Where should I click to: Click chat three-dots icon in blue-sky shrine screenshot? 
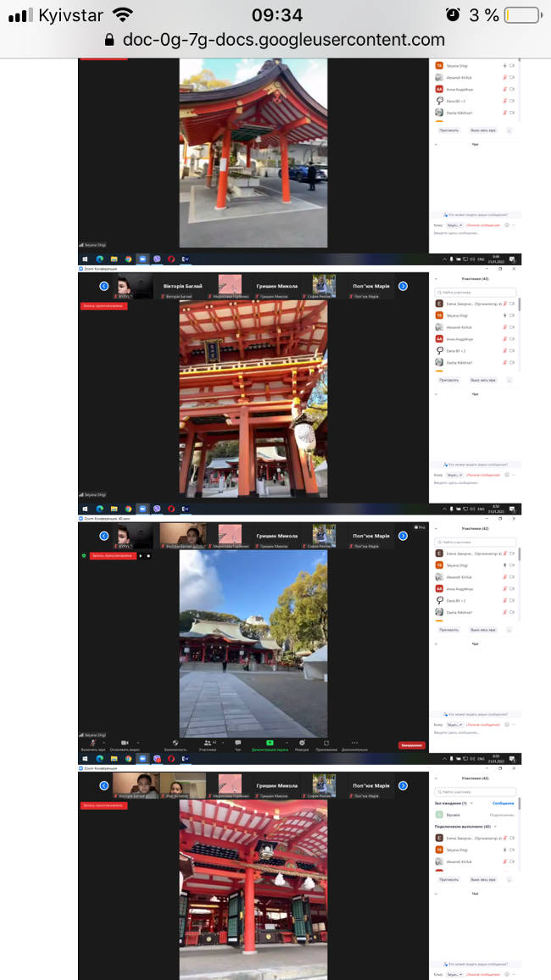click(514, 725)
